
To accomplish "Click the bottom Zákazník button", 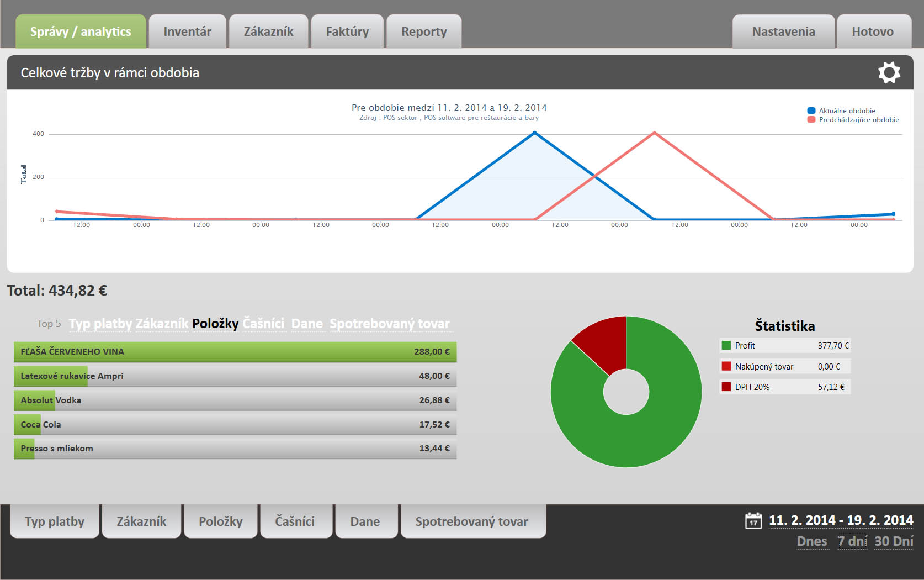I will 141,521.
